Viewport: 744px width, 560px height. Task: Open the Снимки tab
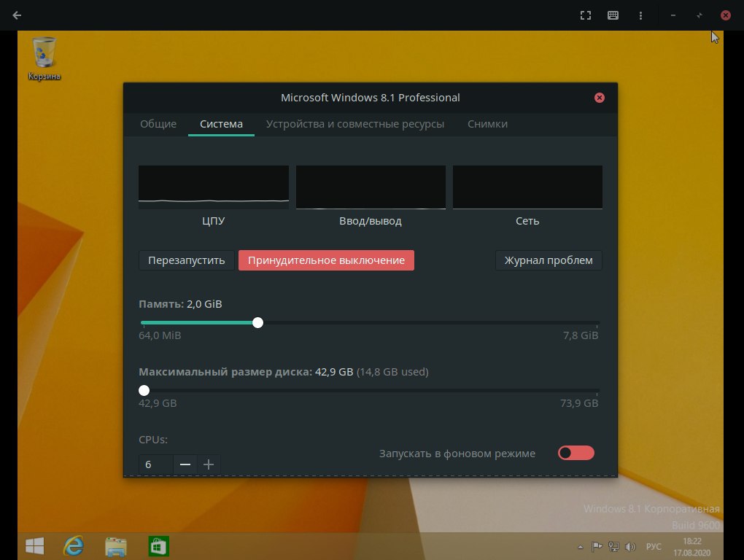point(487,124)
